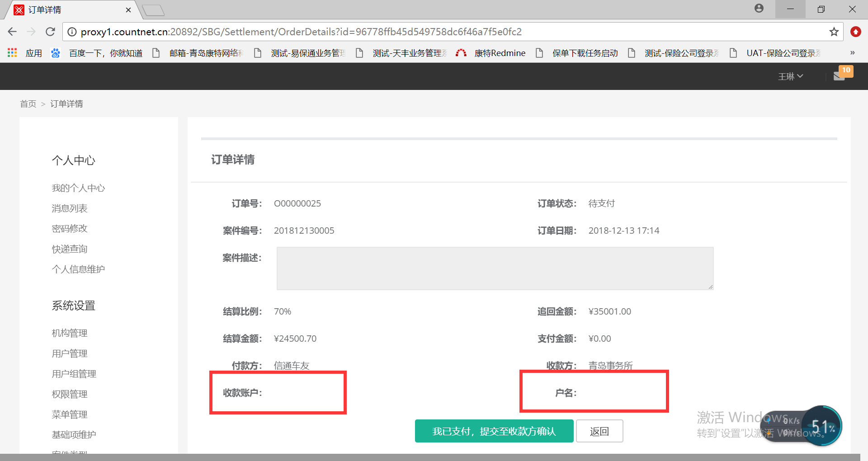
Task: Select order number O00000025 text
Action: pyautogui.click(x=297, y=203)
